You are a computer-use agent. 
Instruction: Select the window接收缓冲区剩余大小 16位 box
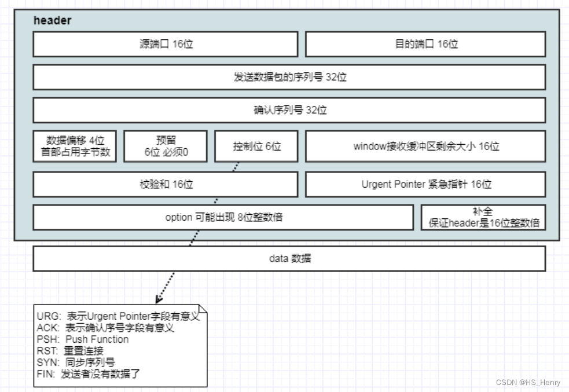point(425,146)
